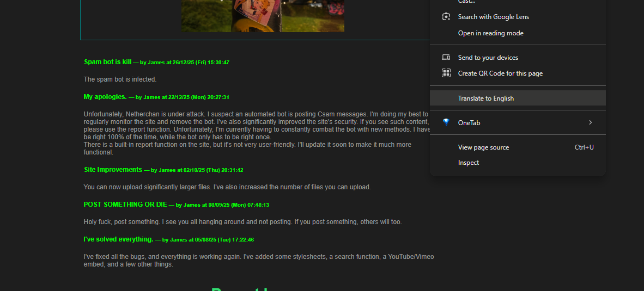Open View page source

(x=483, y=147)
